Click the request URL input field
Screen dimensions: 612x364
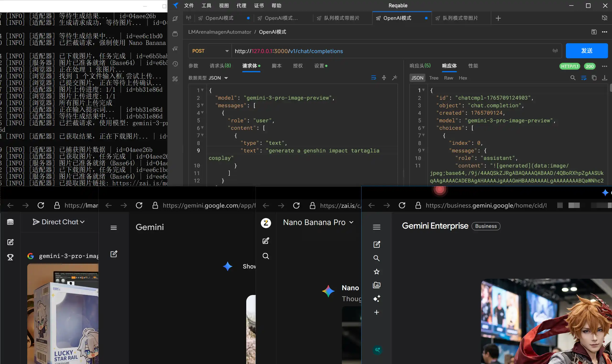(x=393, y=51)
